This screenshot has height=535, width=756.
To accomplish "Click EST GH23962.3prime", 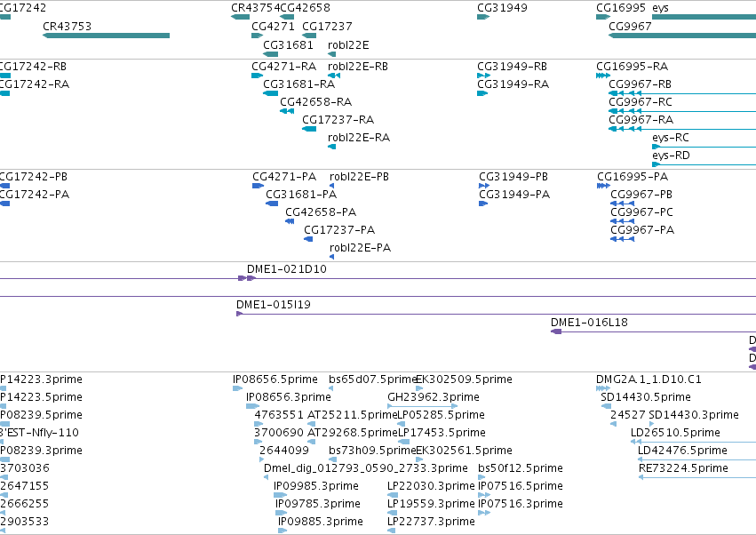I will pyautogui.click(x=434, y=397).
